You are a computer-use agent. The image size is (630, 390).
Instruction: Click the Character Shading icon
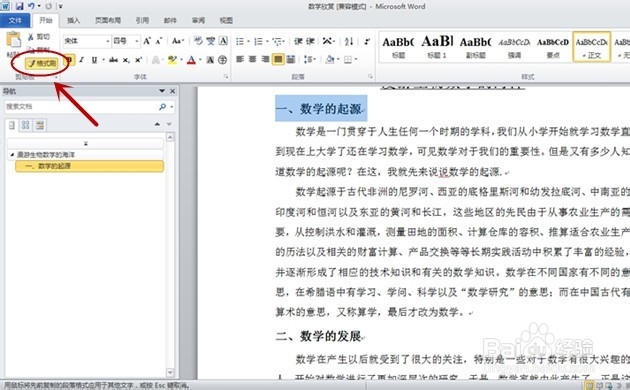click(x=210, y=60)
